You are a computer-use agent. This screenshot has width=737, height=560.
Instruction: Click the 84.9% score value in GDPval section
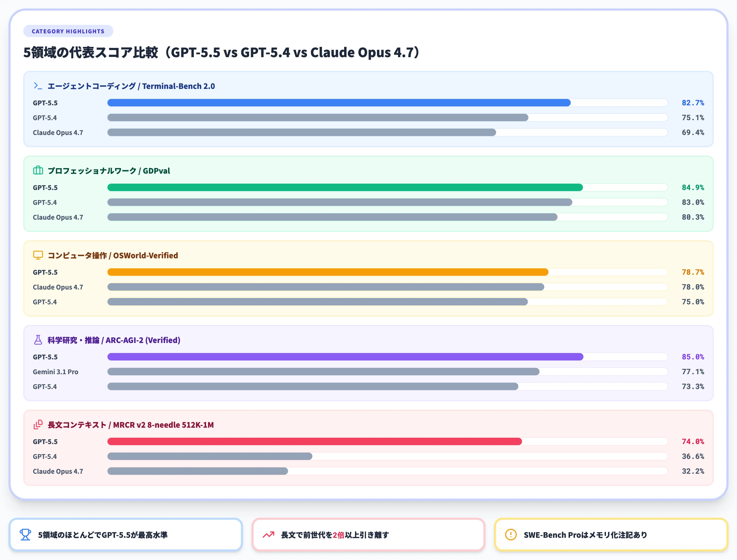coord(693,187)
